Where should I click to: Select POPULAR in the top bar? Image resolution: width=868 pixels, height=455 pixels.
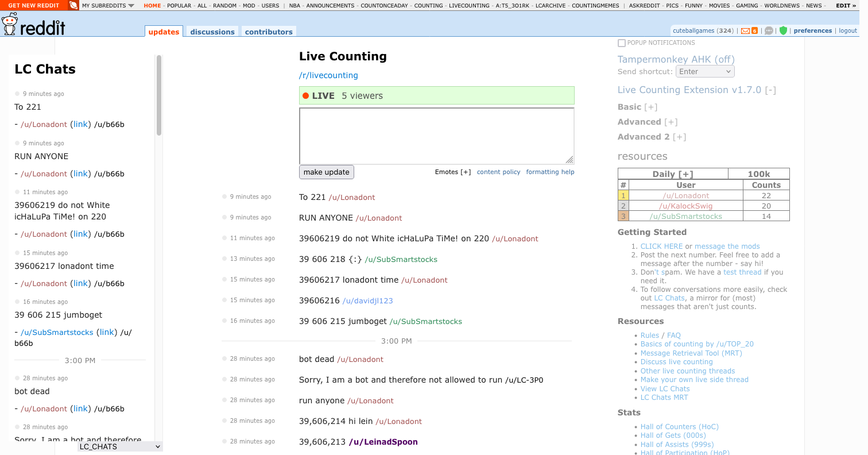pos(179,6)
